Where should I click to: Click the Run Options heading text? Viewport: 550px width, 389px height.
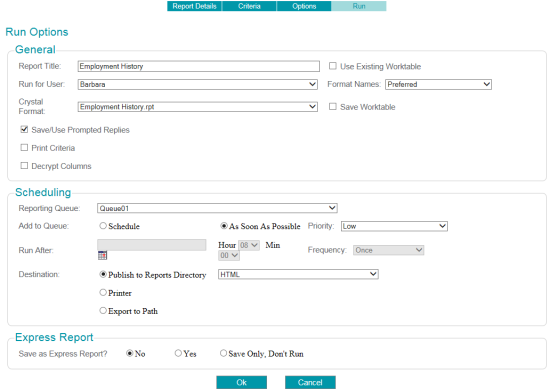click(x=37, y=32)
